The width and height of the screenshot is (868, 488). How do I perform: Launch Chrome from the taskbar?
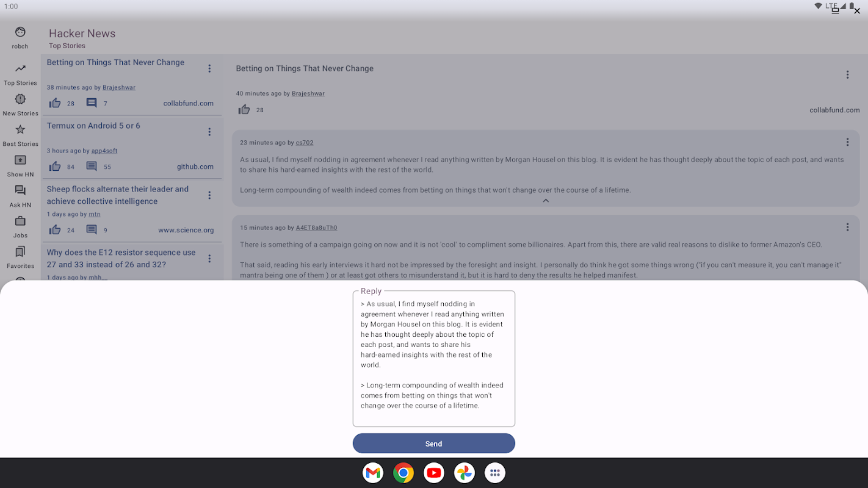pos(403,473)
